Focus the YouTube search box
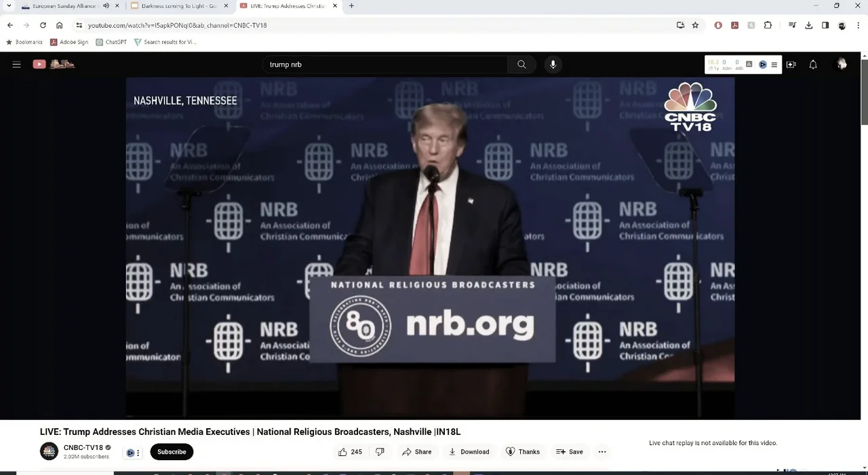 click(384, 64)
